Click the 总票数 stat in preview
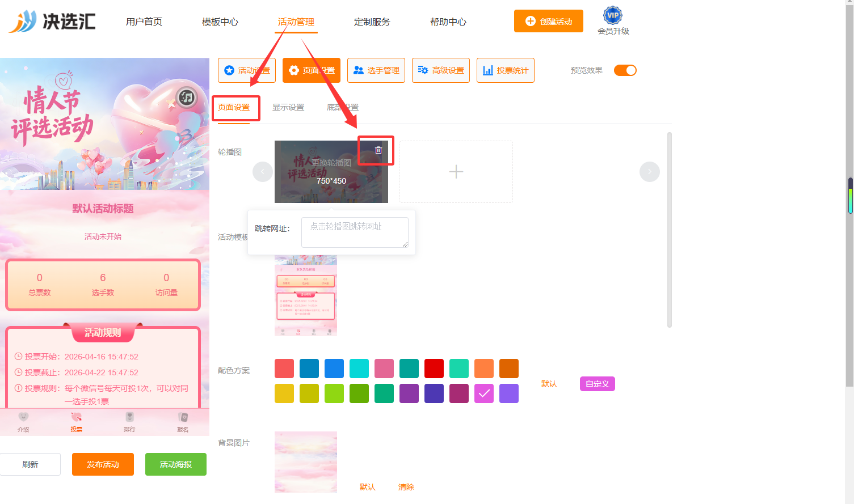 pos(40,285)
